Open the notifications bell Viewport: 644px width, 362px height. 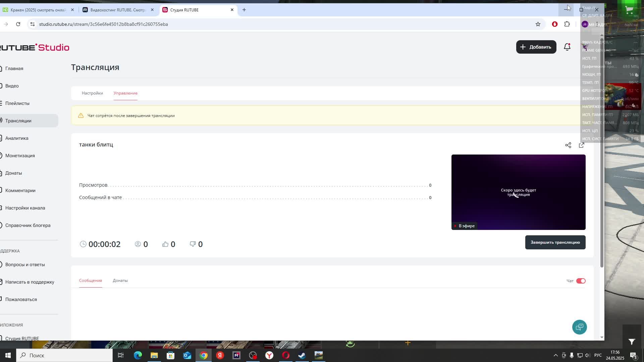(x=567, y=47)
